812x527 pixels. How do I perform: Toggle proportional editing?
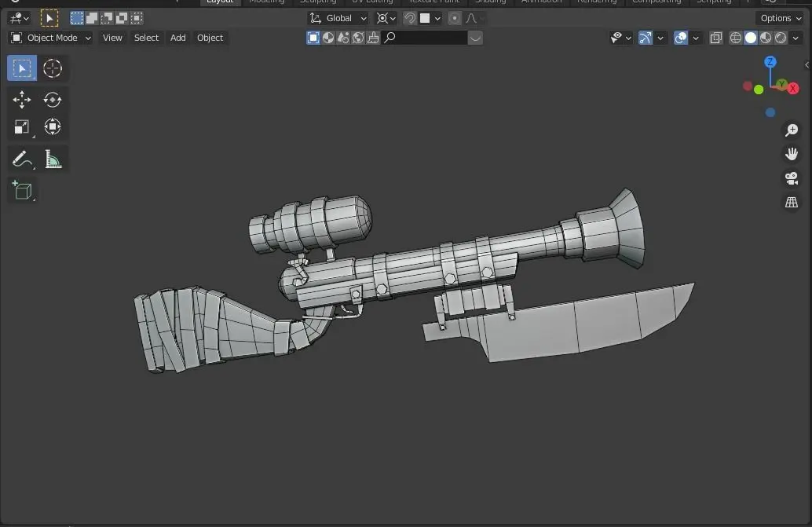coord(454,19)
